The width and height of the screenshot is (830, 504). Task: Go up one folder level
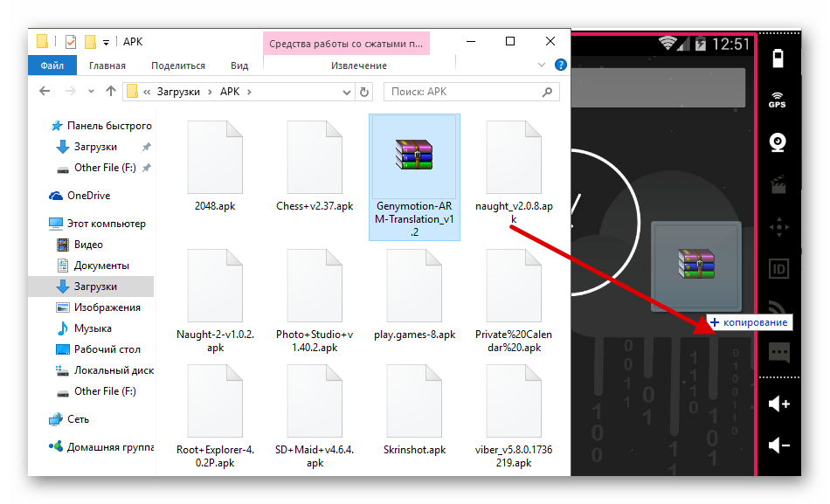click(x=111, y=91)
